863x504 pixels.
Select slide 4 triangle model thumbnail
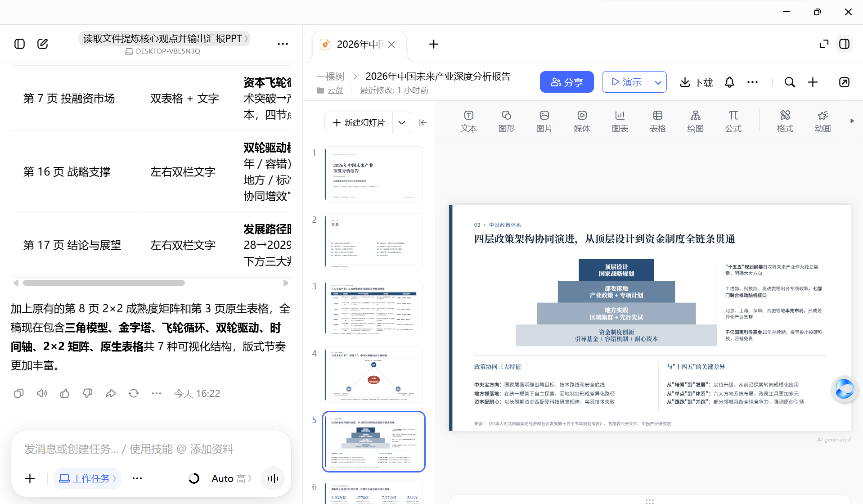(x=373, y=374)
